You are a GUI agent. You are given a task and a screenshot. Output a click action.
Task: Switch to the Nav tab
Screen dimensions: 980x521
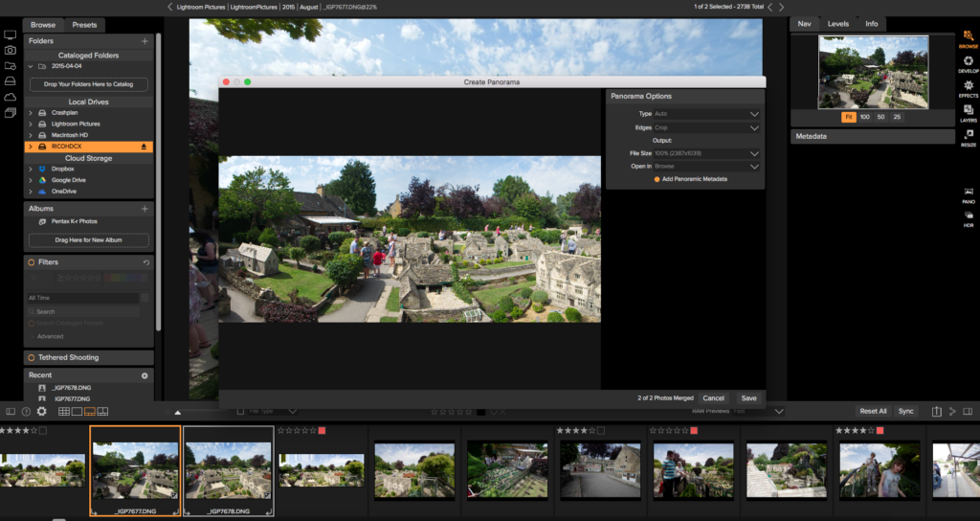(x=804, y=24)
